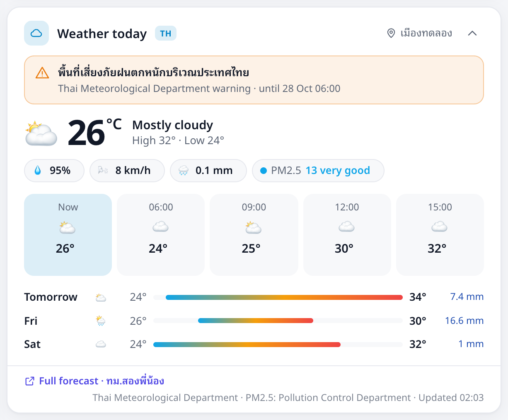This screenshot has width=508, height=420.
Task: Click the 26 °C current temperature
Action: 94,133
